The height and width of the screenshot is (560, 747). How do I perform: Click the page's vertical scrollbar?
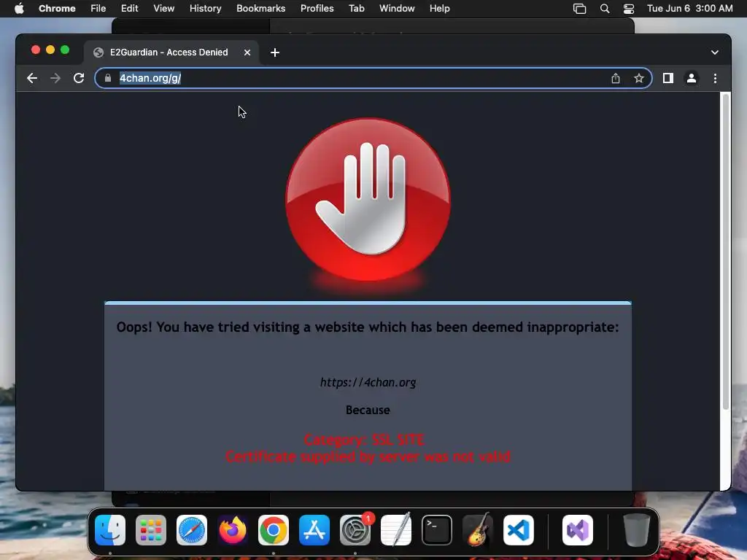pos(726,252)
